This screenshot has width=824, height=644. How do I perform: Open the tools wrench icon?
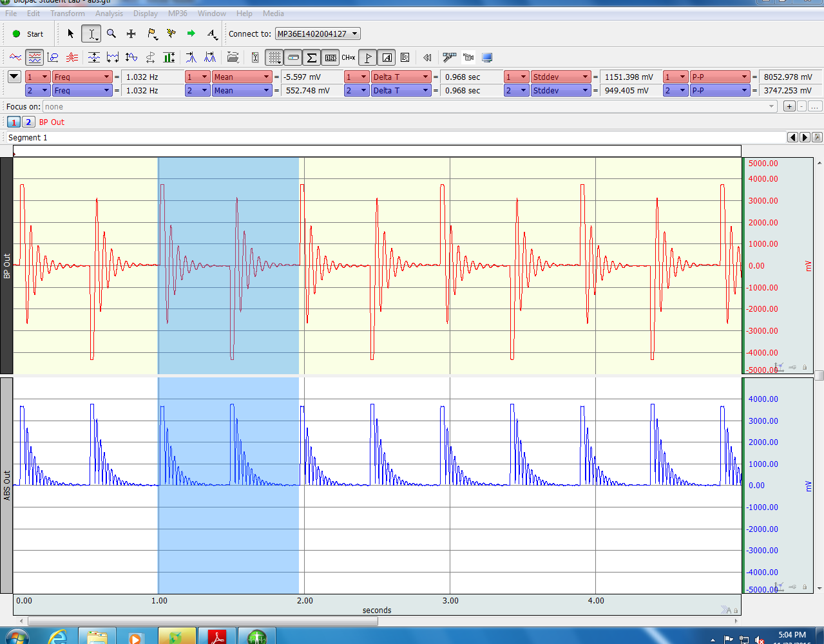coord(450,57)
